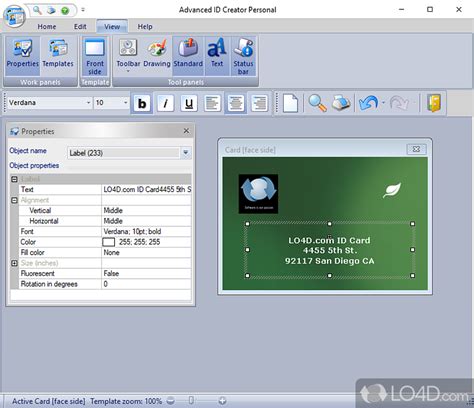
Task: Select the address text label on card
Action: pyautogui.click(x=330, y=250)
